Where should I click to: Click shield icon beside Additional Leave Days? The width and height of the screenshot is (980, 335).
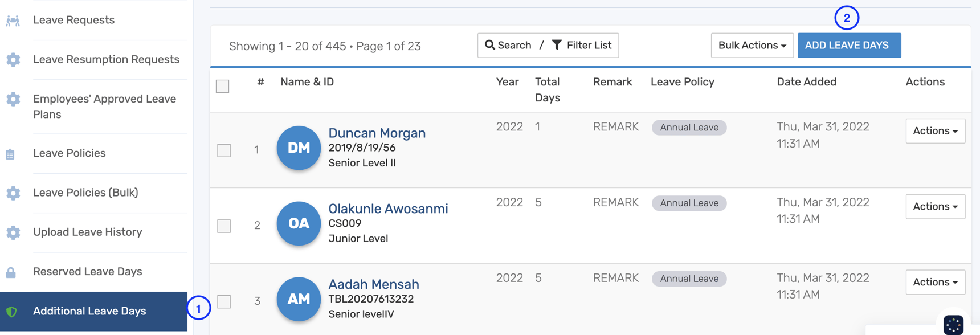pyautogui.click(x=11, y=312)
